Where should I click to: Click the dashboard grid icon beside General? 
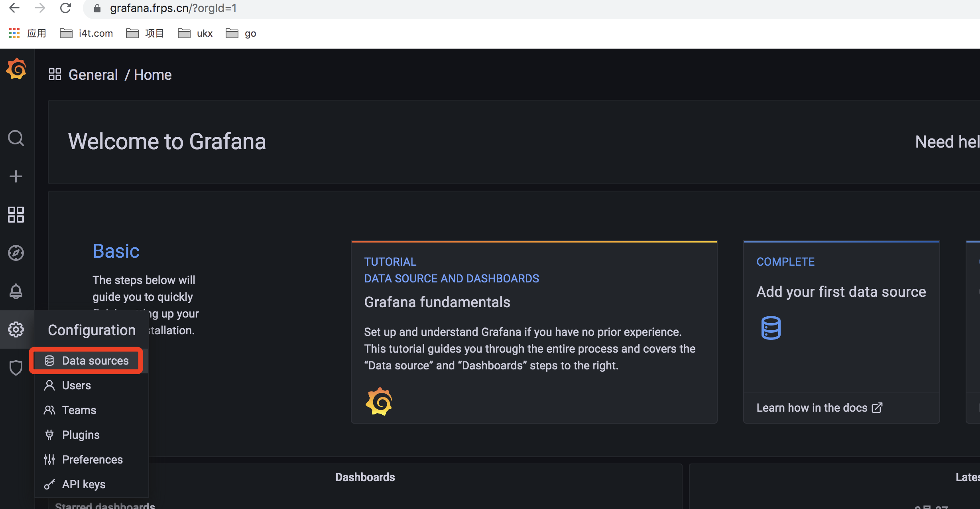coord(55,75)
